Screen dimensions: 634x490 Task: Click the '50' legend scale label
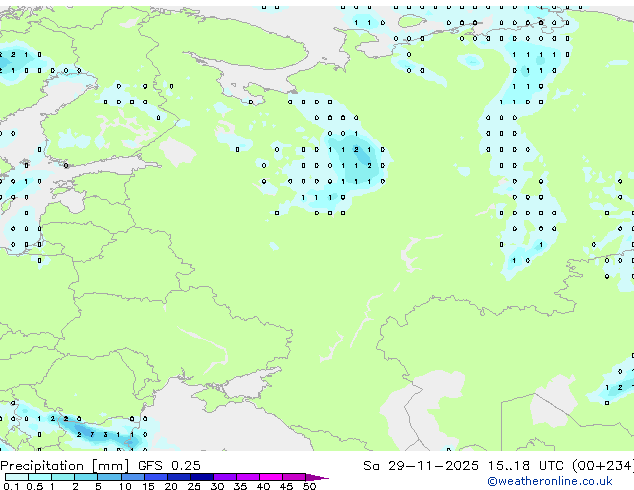[x=310, y=486]
